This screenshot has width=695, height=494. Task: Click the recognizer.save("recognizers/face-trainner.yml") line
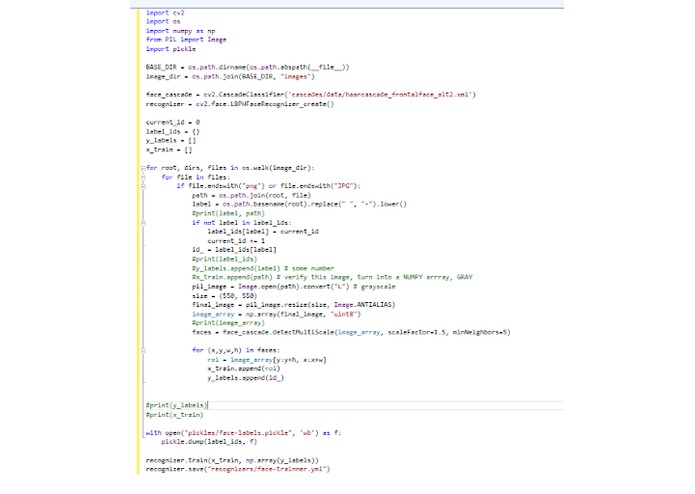tap(238, 469)
